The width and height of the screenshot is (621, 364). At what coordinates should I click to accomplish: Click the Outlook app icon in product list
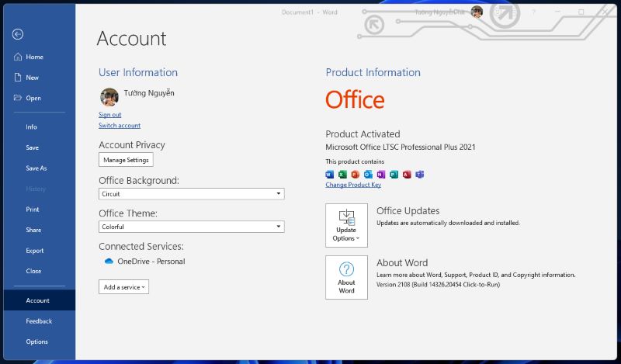coord(368,175)
